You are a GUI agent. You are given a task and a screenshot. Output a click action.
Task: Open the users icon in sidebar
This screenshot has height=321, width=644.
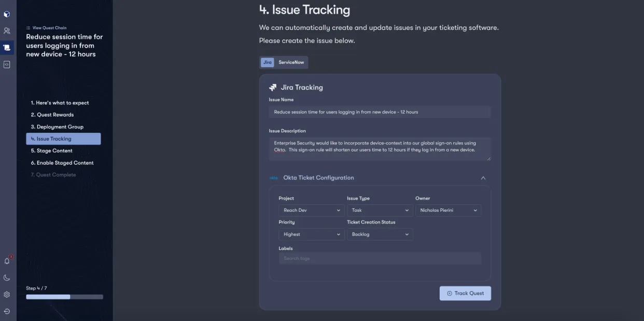pos(7,31)
